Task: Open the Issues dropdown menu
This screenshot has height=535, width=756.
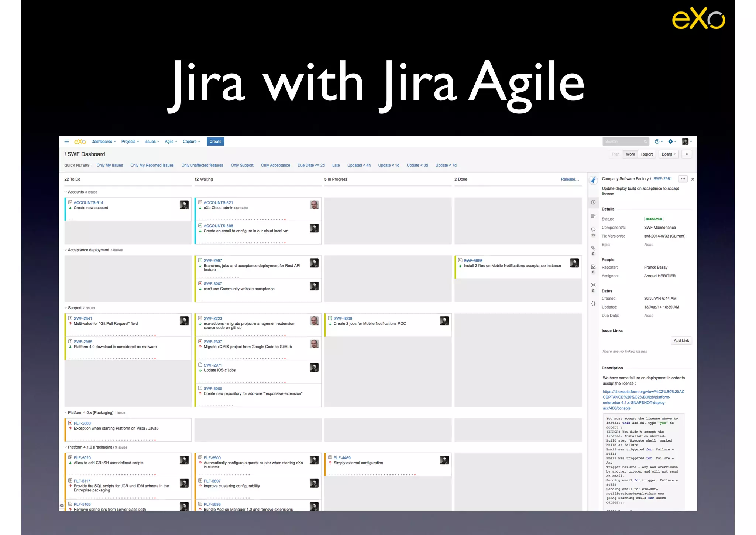Action: [152, 142]
